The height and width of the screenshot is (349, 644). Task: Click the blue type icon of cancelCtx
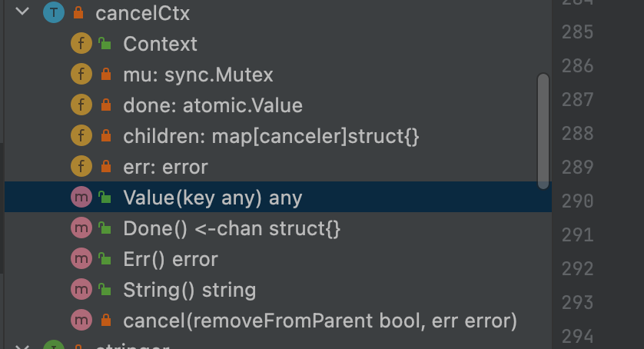pos(53,12)
